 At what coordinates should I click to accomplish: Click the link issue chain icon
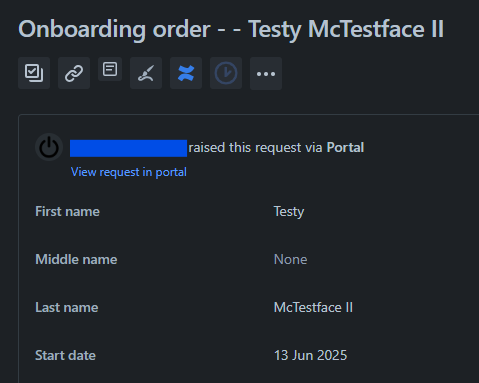click(74, 73)
